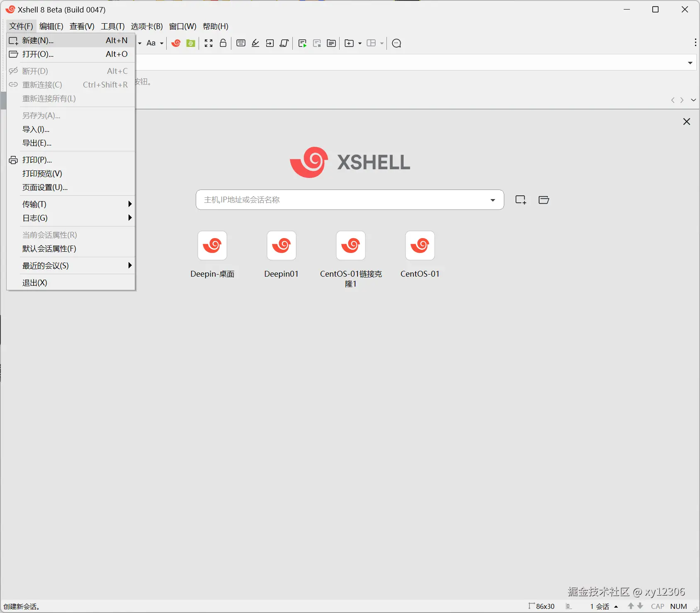Click the highlight pen toolbar icon
The width and height of the screenshot is (700, 613).
click(x=255, y=43)
